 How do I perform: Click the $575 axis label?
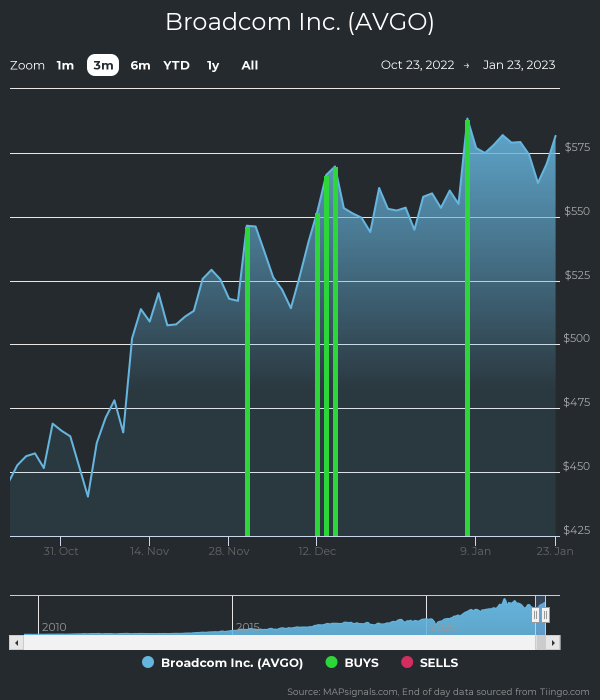(577, 147)
